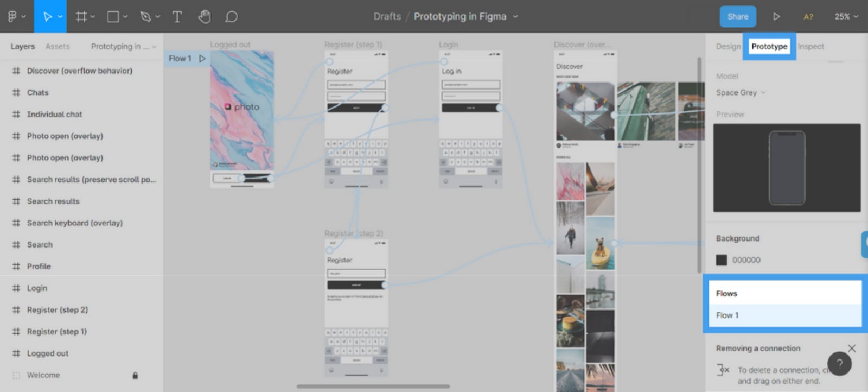
Task: Switch to the Inspect tab
Action: click(810, 46)
